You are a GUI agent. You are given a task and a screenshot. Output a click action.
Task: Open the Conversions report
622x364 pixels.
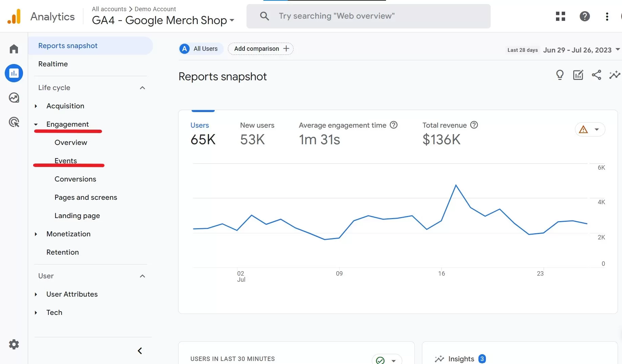coord(75,179)
